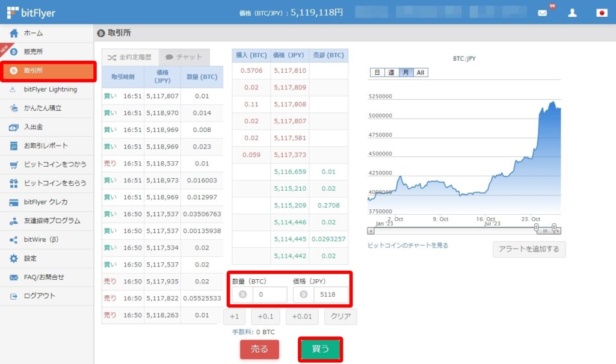This screenshot has width=616, height=364.
Task: Click trade history price 5,118,973
Action: pos(162,180)
